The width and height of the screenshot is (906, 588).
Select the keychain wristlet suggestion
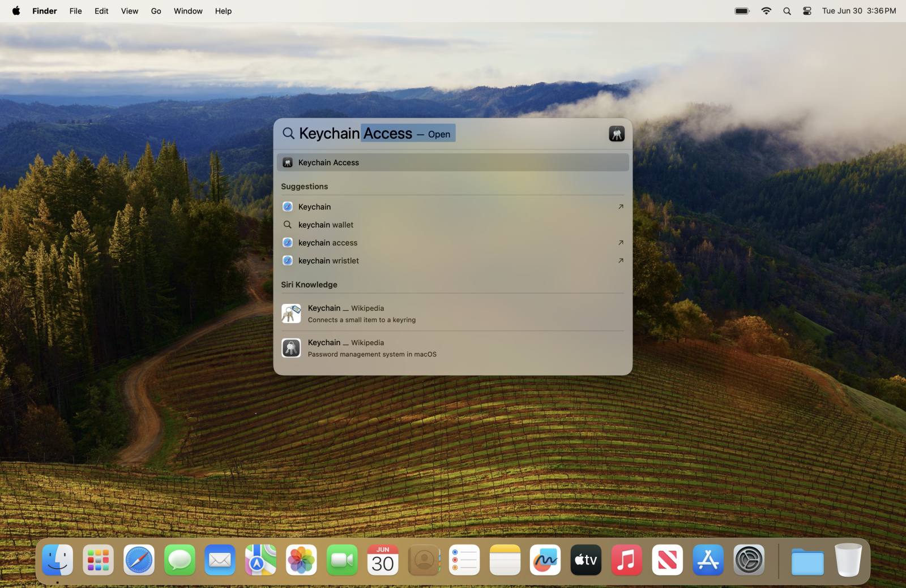click(x=452, y=261)
